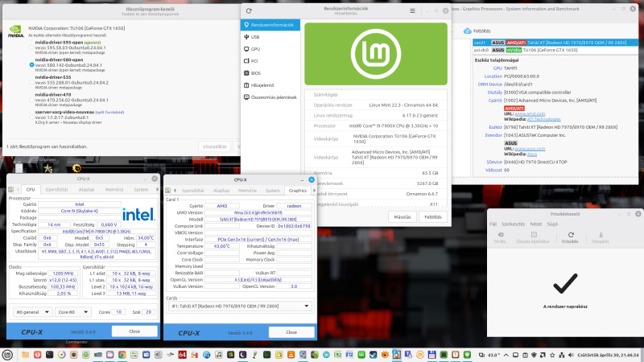Screen dimensions: 644x362
Task: Switch to CPU tab in CPU-X
Action: [x=31, y=190]
